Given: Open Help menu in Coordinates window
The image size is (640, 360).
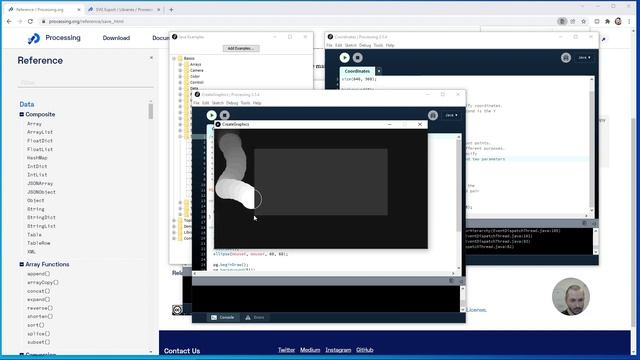Looking at the screenshot, I should click(390, 45).
